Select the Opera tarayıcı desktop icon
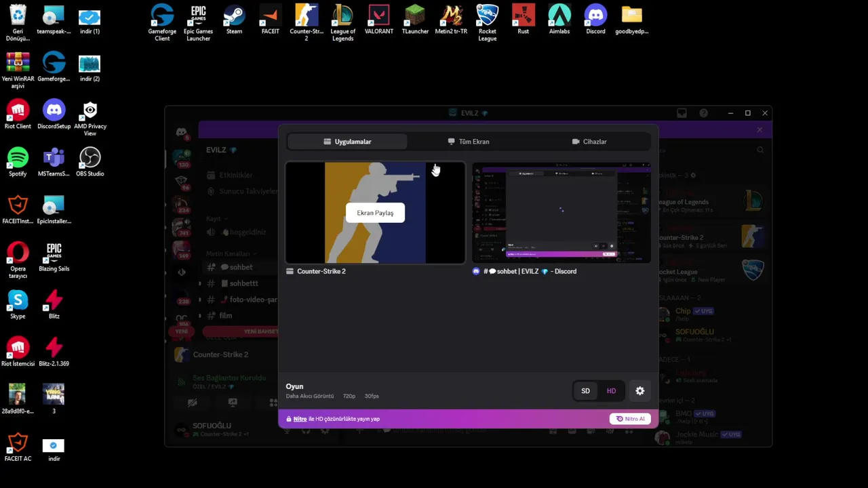 [x=18, y=260]
